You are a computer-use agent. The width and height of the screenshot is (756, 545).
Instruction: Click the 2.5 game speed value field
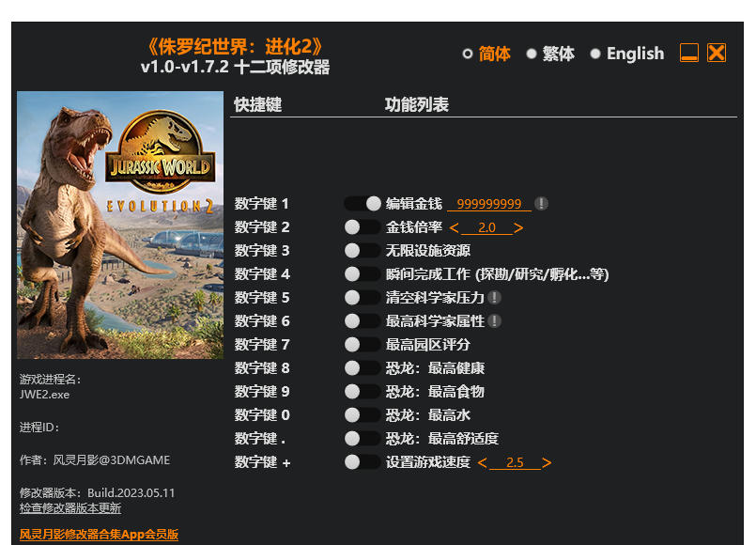(x=515, y=462)
